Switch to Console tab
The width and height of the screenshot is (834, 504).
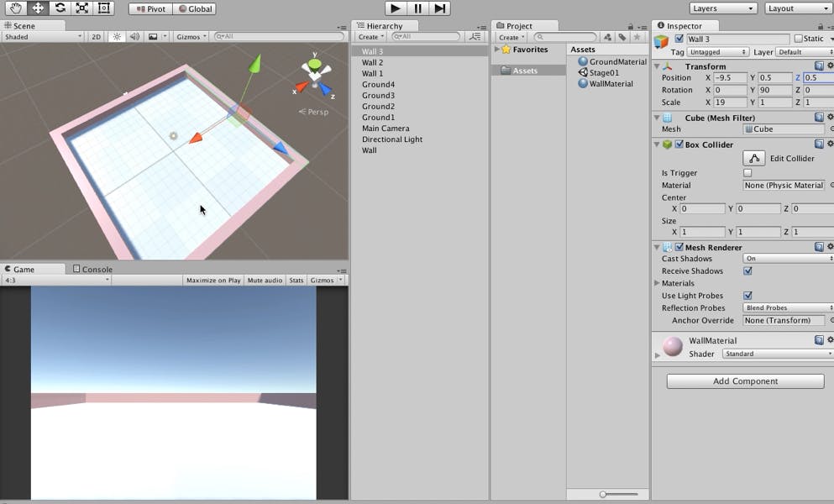coord(92,269)
